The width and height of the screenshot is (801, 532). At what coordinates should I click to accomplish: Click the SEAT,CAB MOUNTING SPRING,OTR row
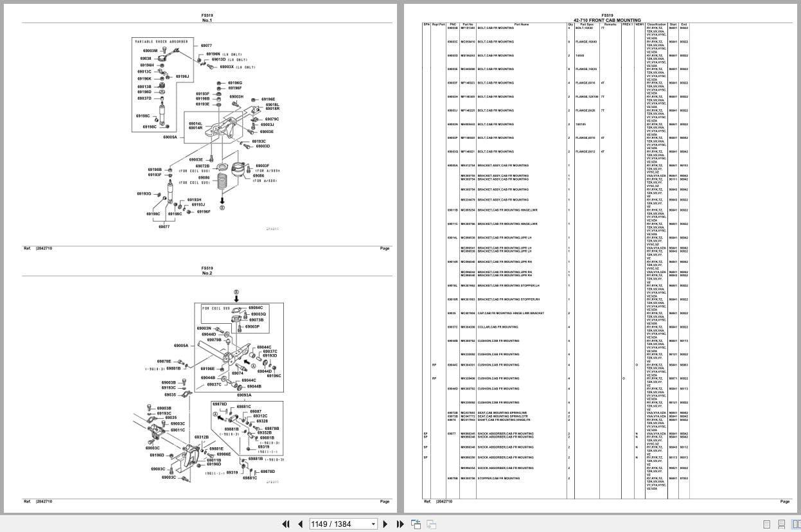point(556,416)
